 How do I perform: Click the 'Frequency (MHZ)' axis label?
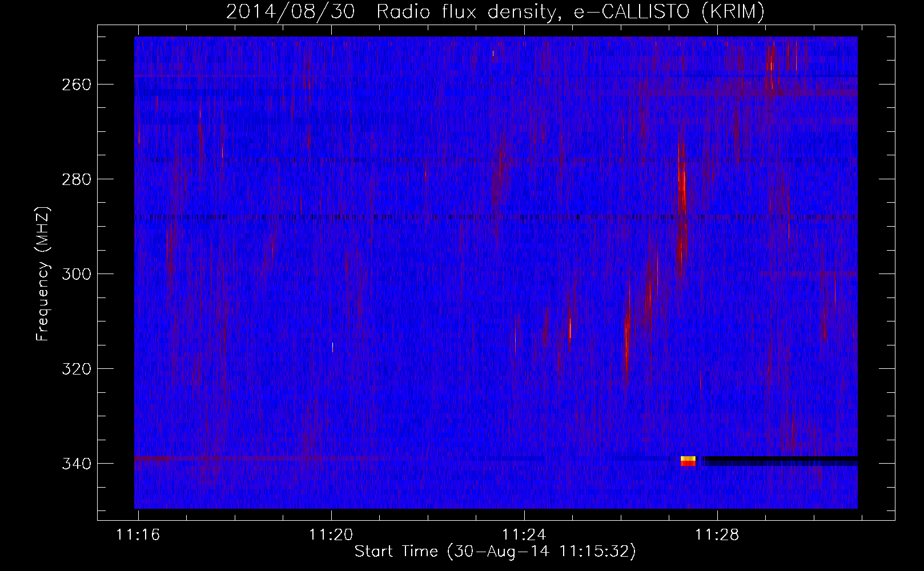click(43, 274)
